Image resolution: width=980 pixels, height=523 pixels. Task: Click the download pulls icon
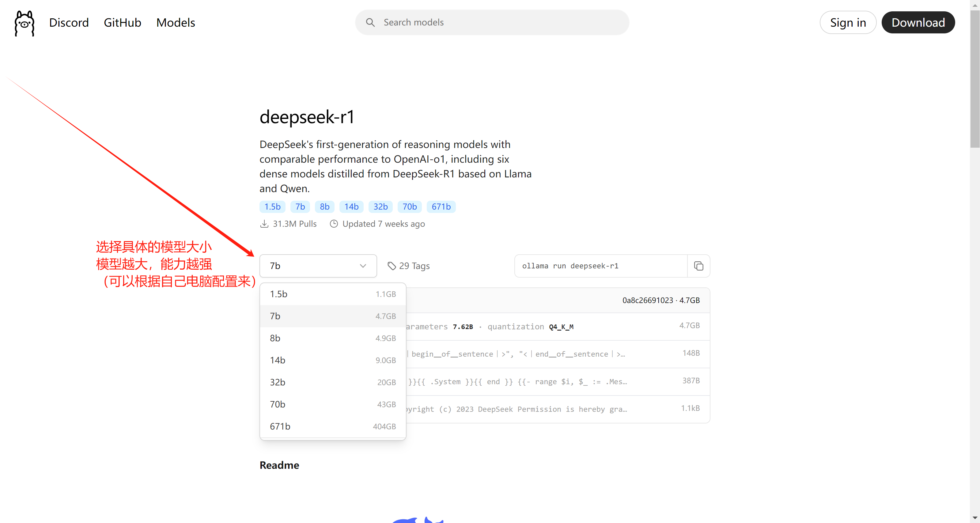pyautogui.click(x=264, y=224)
